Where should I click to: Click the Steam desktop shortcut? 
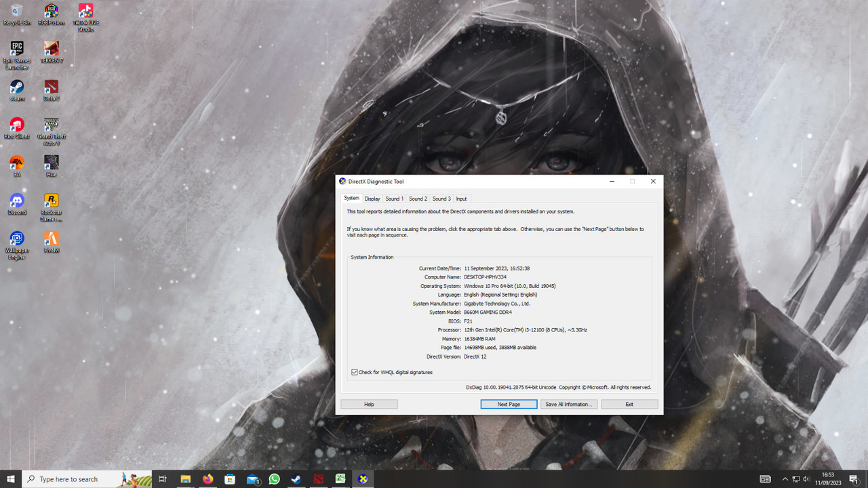(17, 90)
